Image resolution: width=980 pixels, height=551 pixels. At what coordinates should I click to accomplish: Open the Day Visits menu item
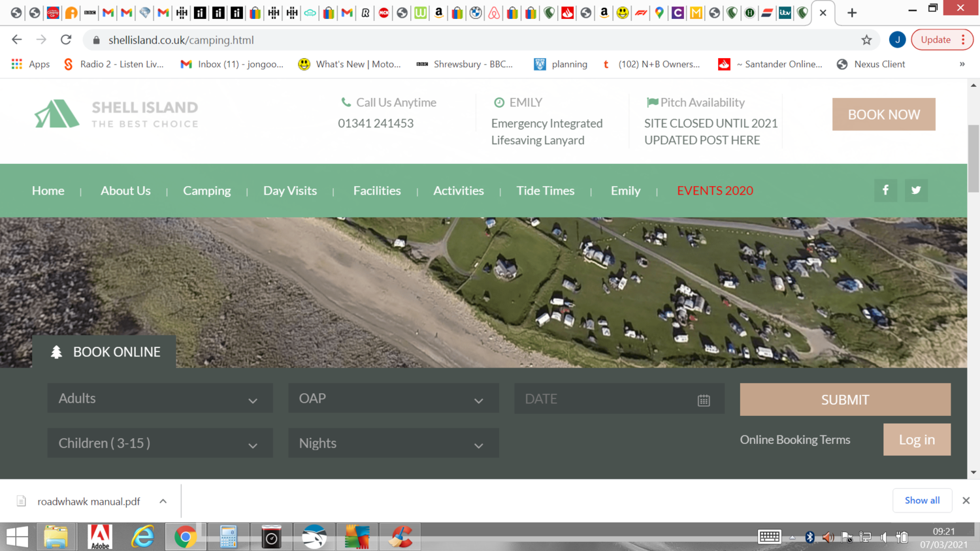[290, 191]
